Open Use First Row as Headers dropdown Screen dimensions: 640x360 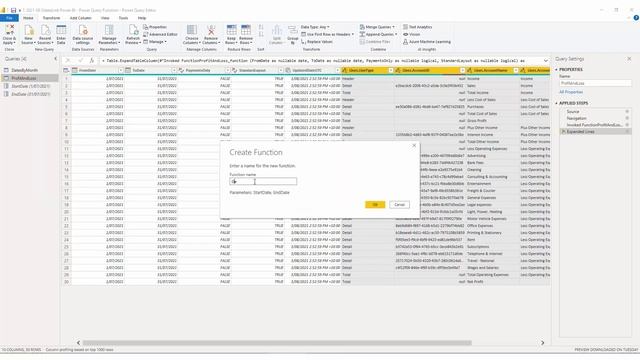point(327,34)
